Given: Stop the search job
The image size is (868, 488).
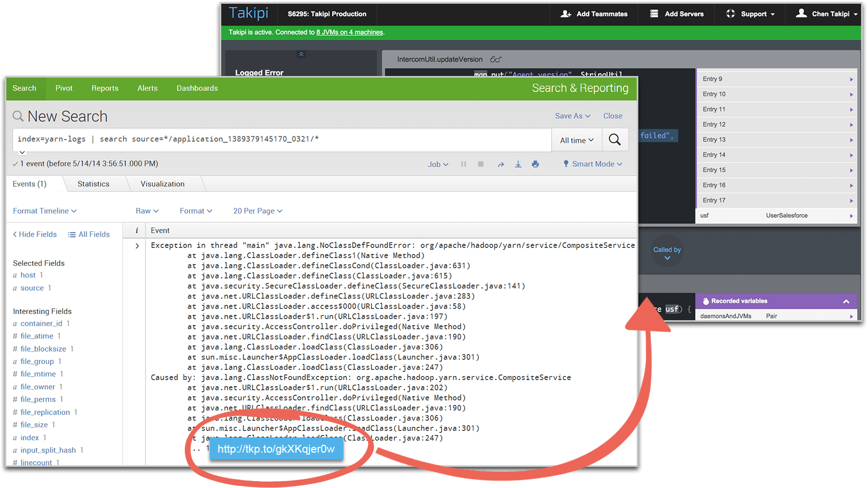Looking at the screenshot, I should point(480,164).
